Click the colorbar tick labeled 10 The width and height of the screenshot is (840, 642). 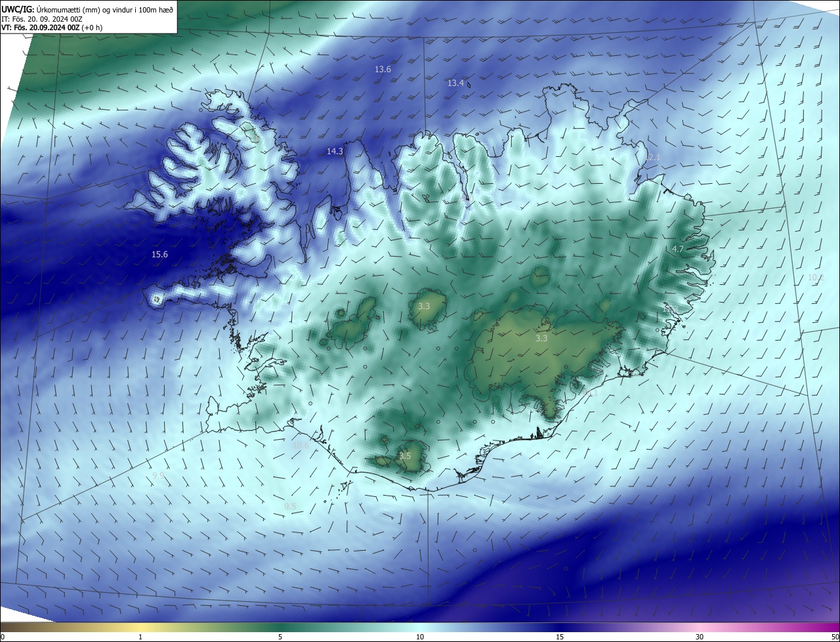pos(420,637)
